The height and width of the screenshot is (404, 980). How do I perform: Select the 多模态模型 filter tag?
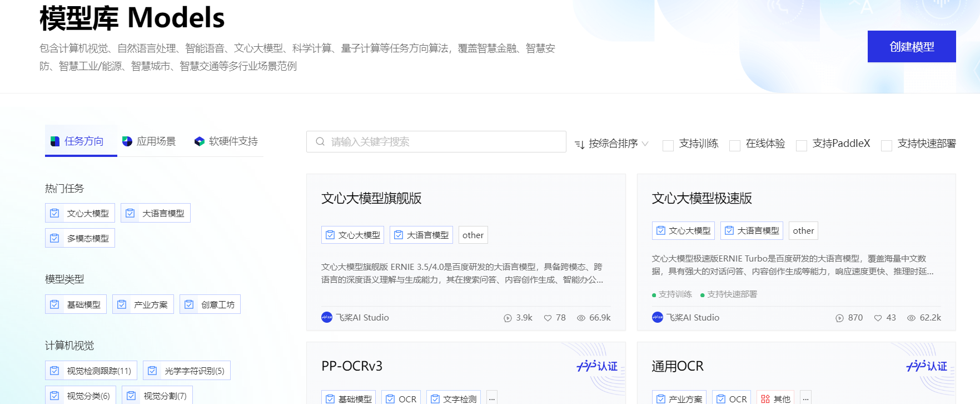[x=80, y=238]
